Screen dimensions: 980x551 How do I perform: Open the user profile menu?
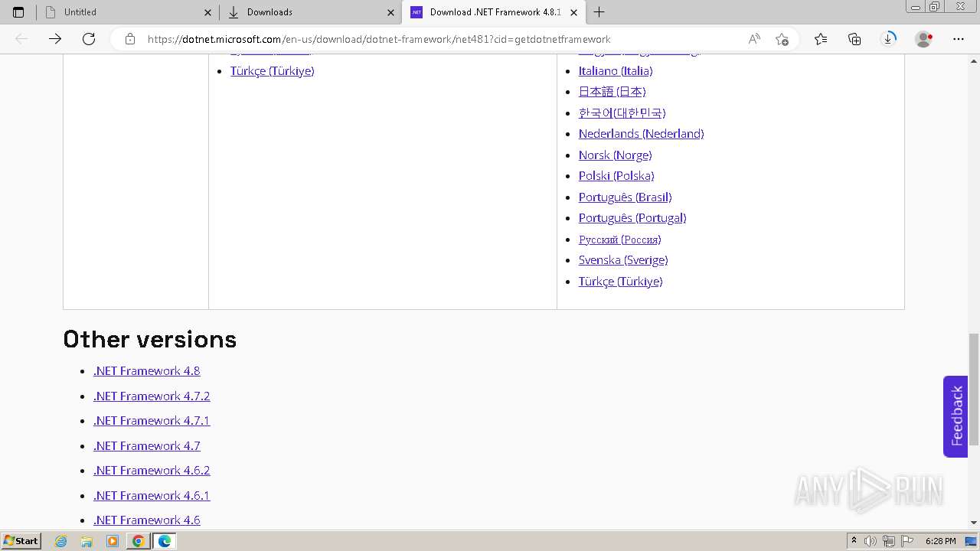coord(924,39)
